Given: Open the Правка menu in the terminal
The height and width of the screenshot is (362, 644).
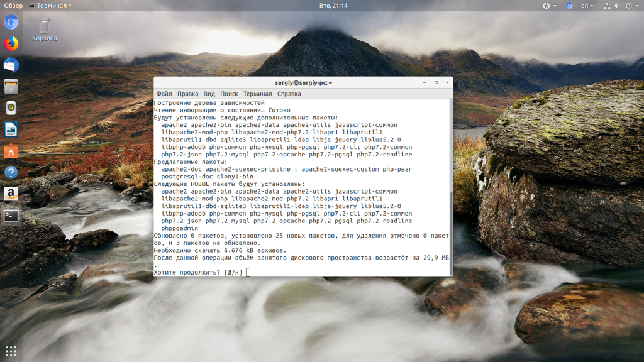Looking at the screenshot, I should point(187,94).
